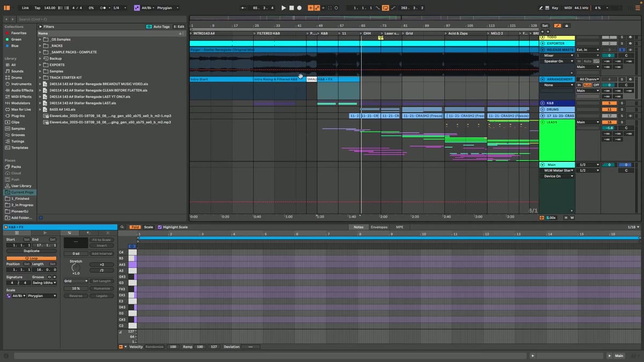The image size is (644, 362).
Task: Enable Draw Mode pencil icon
Action: pyautogui.click(x=541, y=8)
